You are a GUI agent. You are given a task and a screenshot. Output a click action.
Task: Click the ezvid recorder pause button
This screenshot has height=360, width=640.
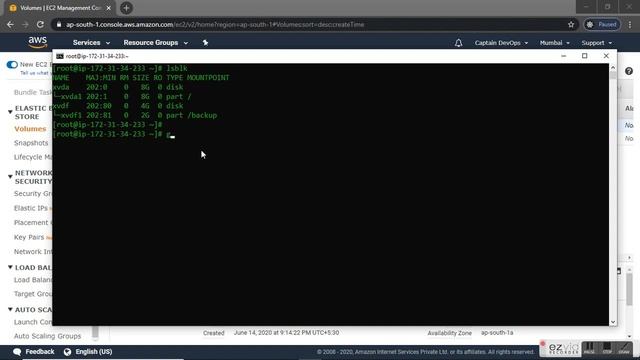[589, 348]
